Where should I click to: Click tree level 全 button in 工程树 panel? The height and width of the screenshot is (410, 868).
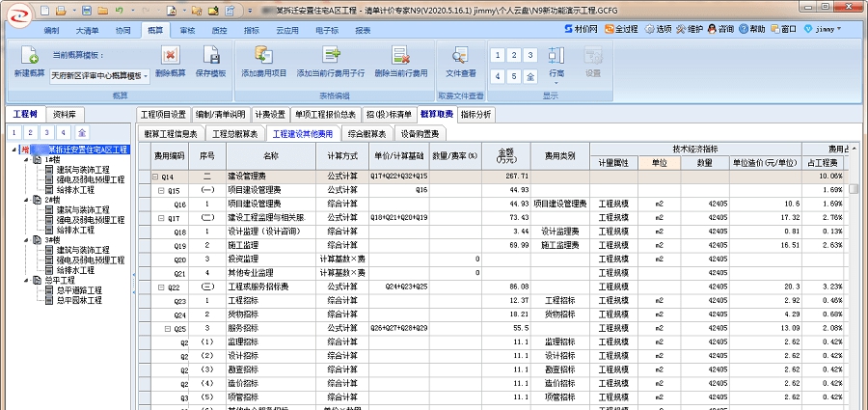coord(82,132)
